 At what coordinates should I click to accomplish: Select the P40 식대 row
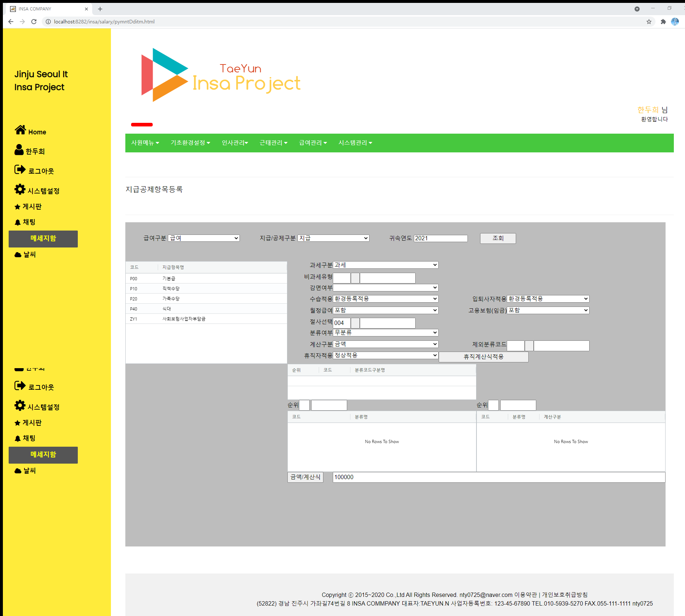tap(206, 309)
